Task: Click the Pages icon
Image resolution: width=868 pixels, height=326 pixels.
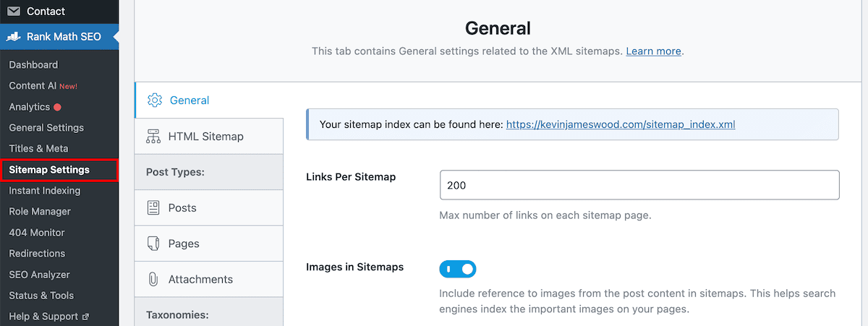Action: (153, 244)
